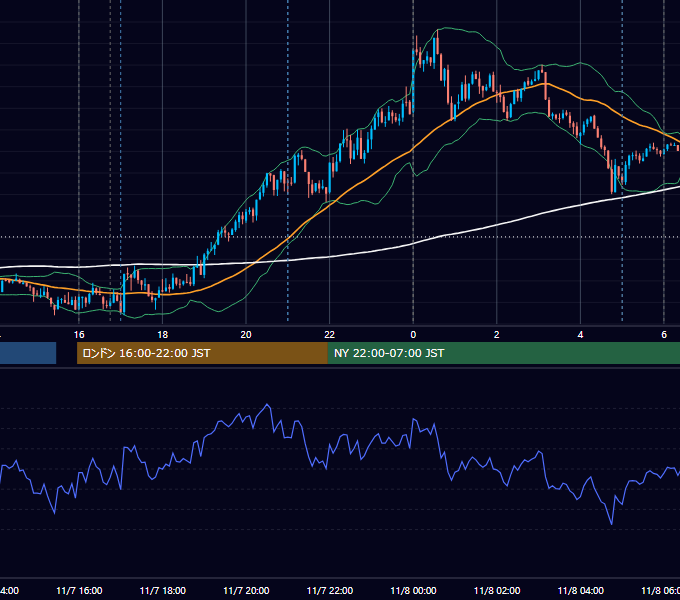The width and height of the screenshot is (680, 600).
Task: Click the '4' hour label on price chart axis
Action: click(x=580, y=335)
